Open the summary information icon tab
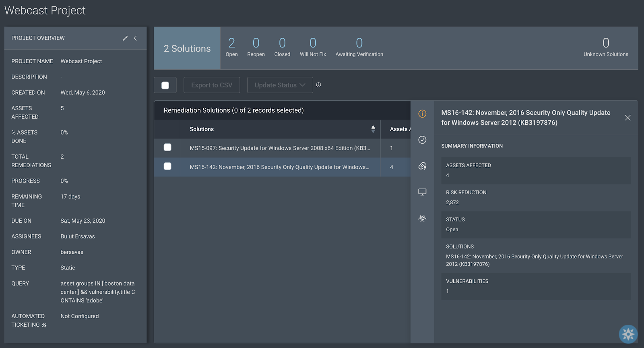 pos(422,114)
